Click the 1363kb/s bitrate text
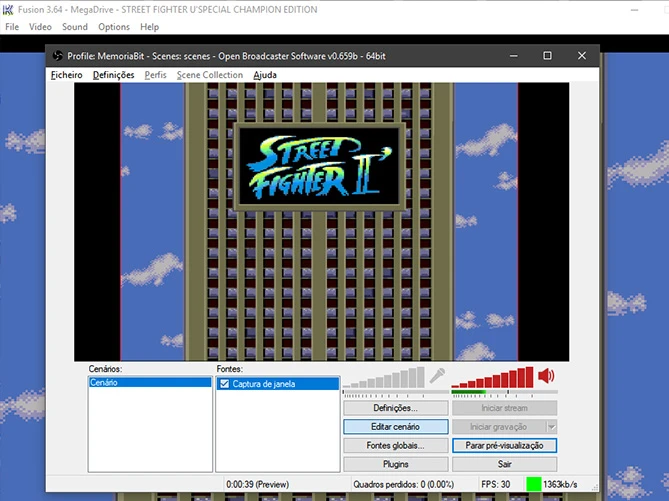669x501 pixels. click(x=560, y=484)
